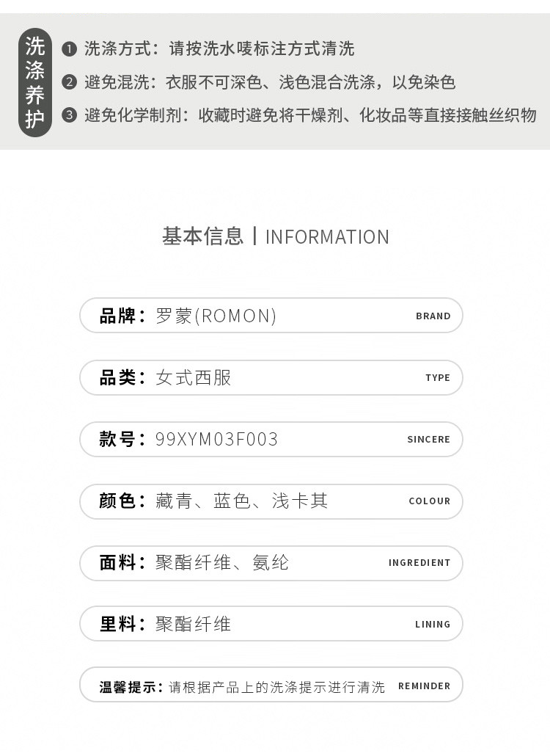
Task: Click the INGREDIENT label
Action: [x=419, y=563]
